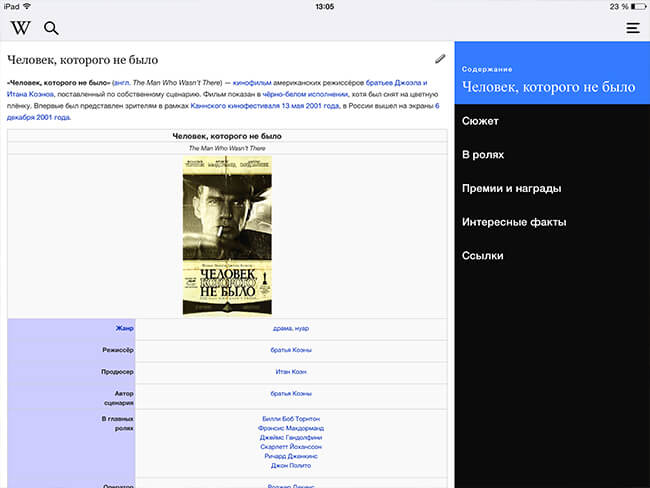Tap the Wikipedia W logo
This screenshot has width=650, height=488.
20,28
